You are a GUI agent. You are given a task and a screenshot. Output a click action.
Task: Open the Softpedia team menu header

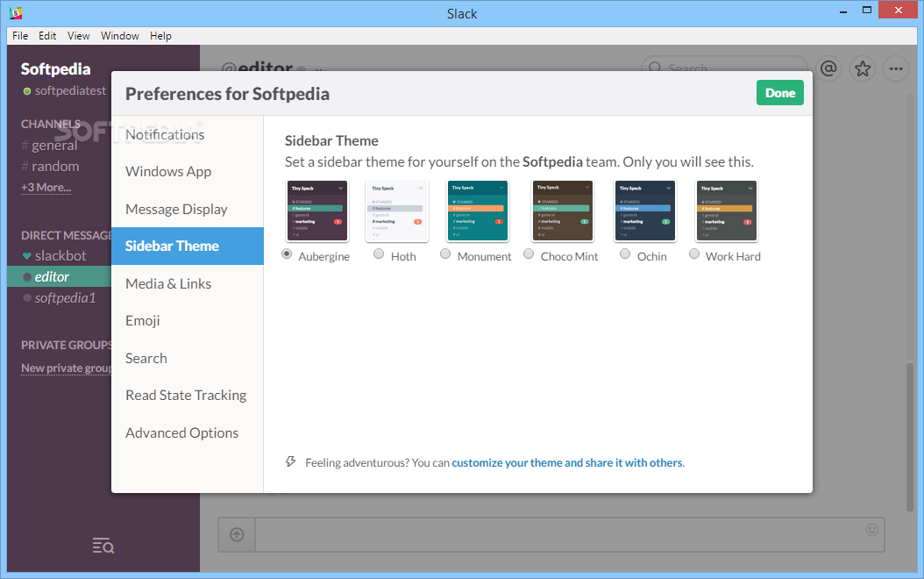tap(55, 69)
